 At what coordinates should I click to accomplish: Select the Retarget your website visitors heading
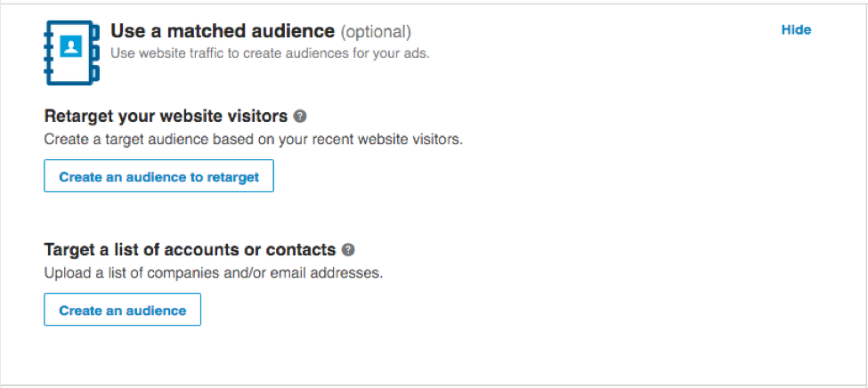click(166, 116)
